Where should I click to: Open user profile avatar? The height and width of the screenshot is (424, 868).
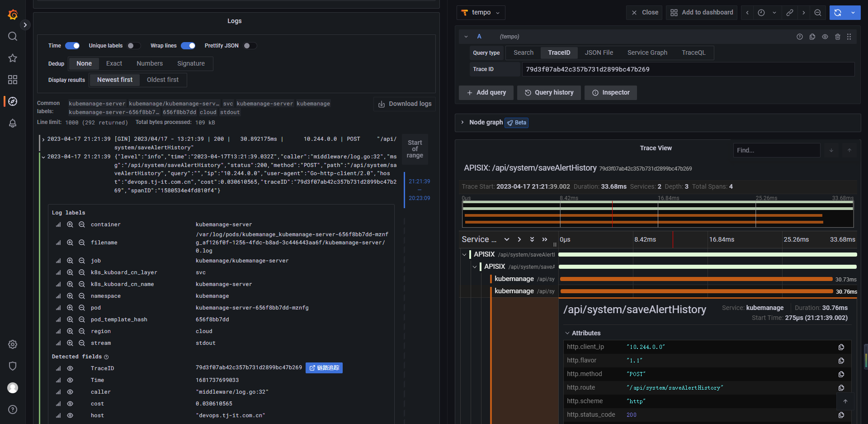(13, 388)
